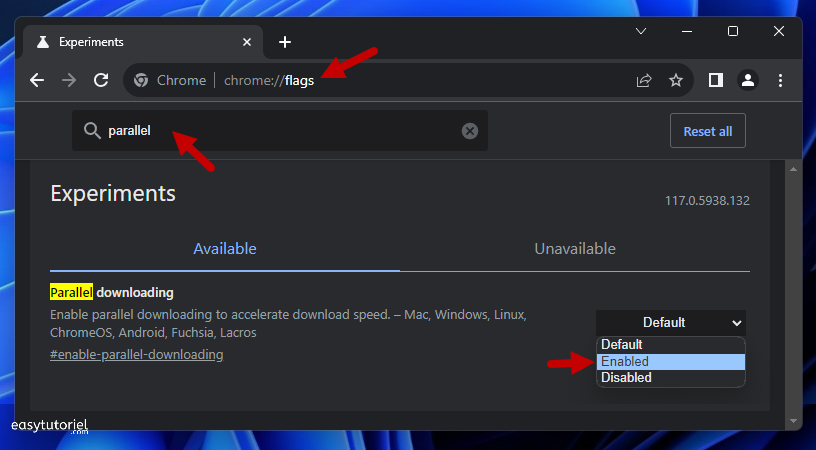Clear the flags search with the X icon
Screen dimensions: 816x450
469,131
